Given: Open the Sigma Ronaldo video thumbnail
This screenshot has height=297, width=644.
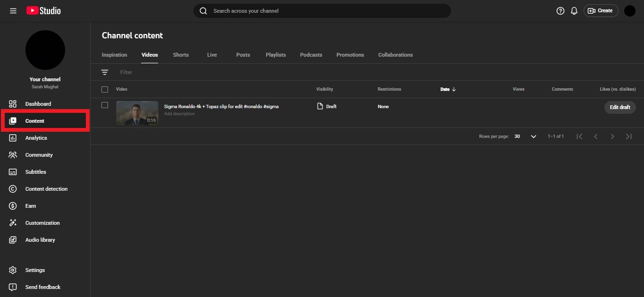Looking at the screenshot, I should pos(137,113).
